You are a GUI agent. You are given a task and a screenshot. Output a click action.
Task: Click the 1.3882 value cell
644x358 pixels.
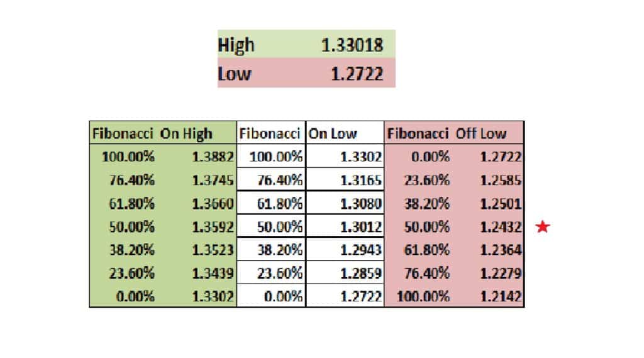click(213, 157)
